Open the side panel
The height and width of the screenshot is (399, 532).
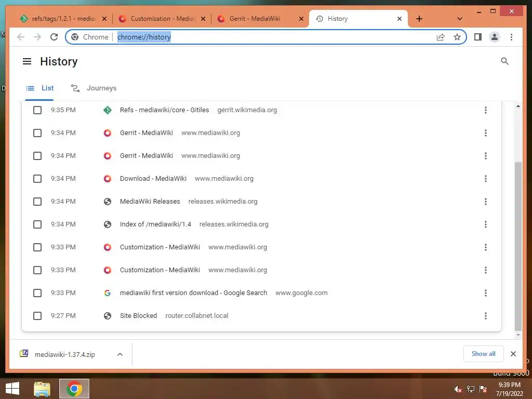click(478, 37)
